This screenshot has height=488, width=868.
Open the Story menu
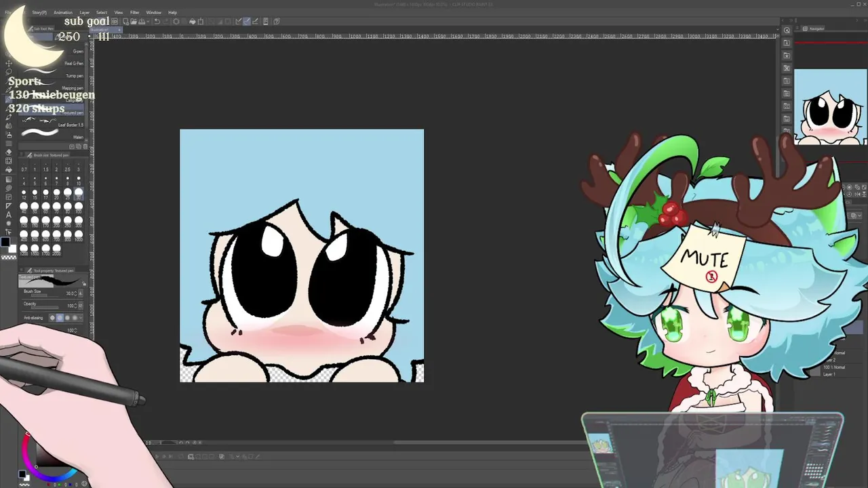click(x=39, y=12)
